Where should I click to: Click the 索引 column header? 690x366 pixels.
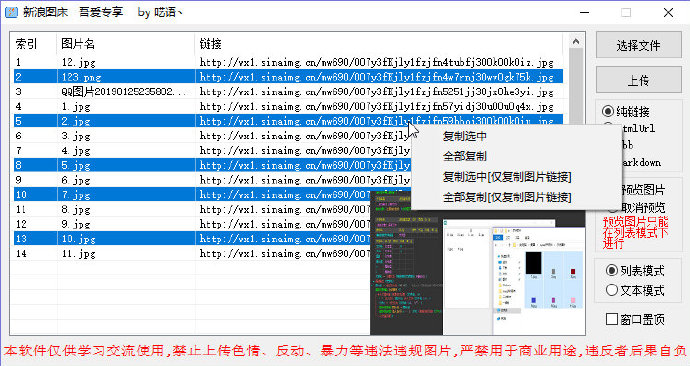pyautogui.click(x=35, y=44)
